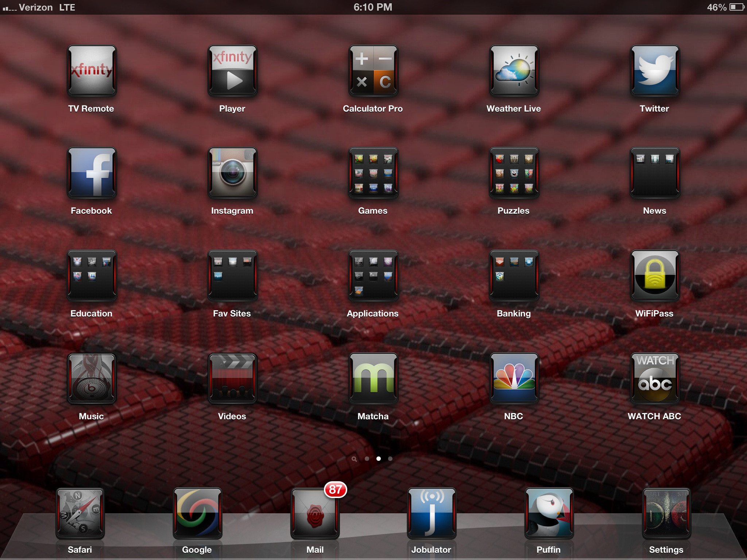747x560 pixels.
Task: Open the Instagram camera icon
Action: 232,172
